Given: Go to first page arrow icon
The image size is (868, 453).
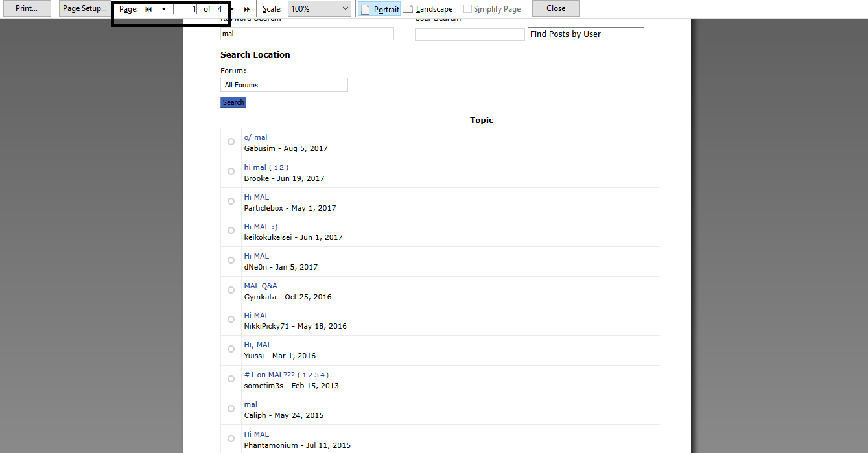Looking at the screenshot, I should coord(148,9).
